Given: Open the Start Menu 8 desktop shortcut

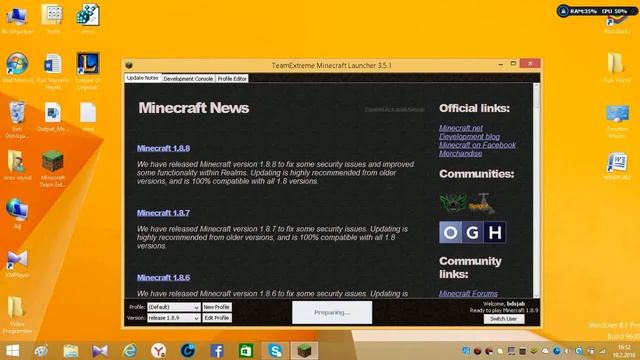Looking at the screenshot, I should 17,67.
